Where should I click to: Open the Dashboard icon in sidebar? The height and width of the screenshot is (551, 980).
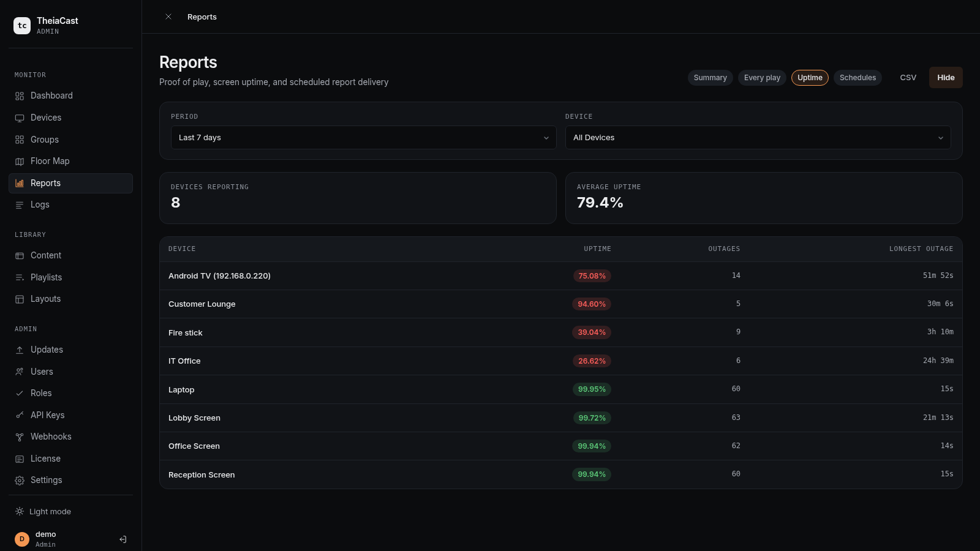point(20,96)
